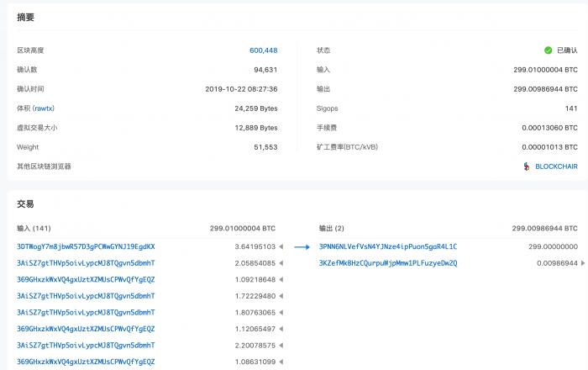Image resolution: width=588 pixels, height=370 pixels.
Task: Click the green confirmed checkmark icon
Action: [x=548, y=50]
